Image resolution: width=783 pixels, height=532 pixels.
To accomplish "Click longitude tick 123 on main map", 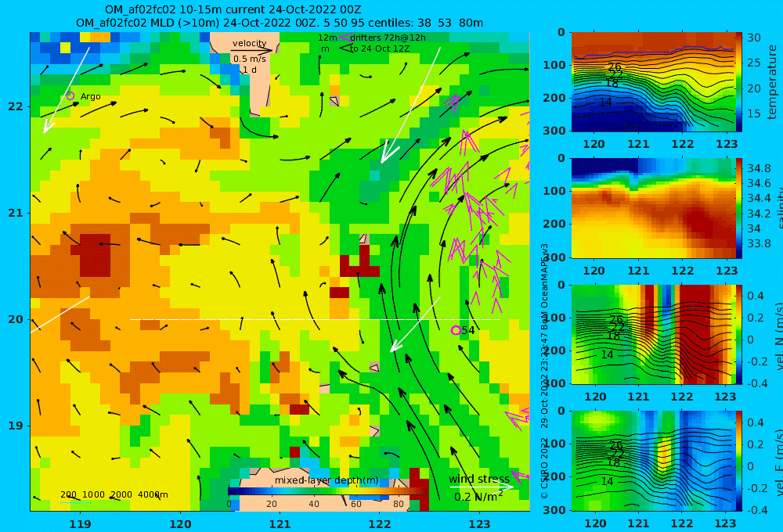I will (480, 524).
